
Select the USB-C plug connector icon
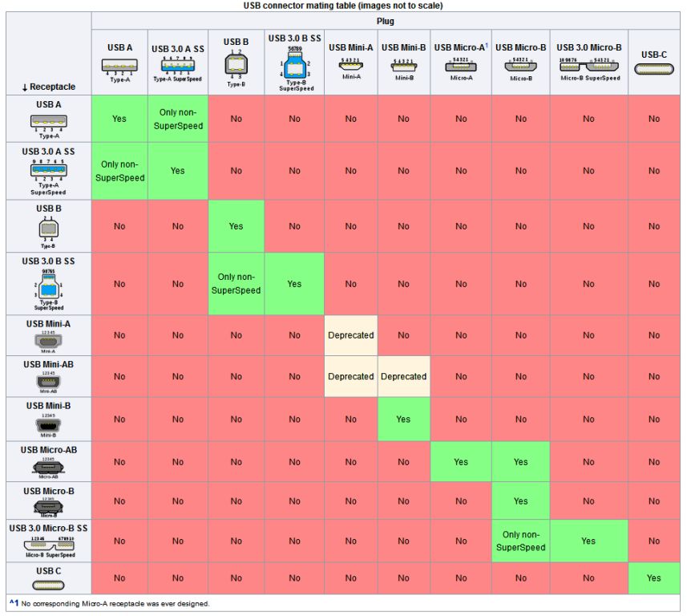pyautogui.click(x=653, y=69)
